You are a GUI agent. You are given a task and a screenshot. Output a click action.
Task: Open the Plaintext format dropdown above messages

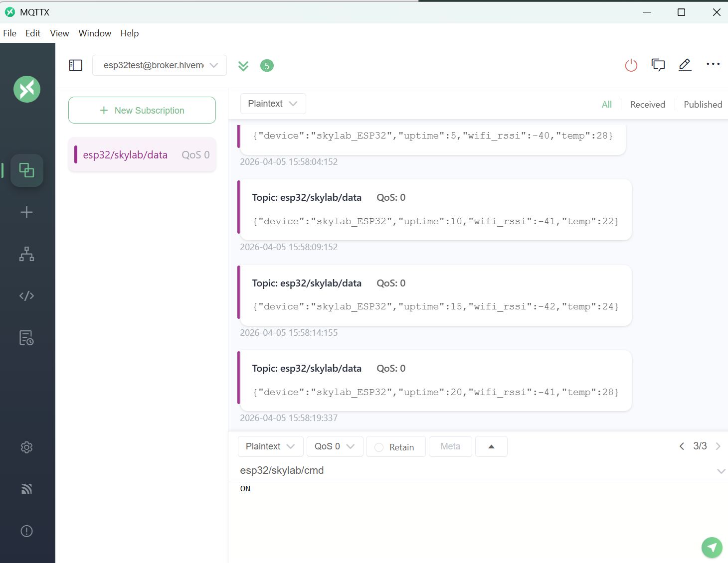click(273, 104)
